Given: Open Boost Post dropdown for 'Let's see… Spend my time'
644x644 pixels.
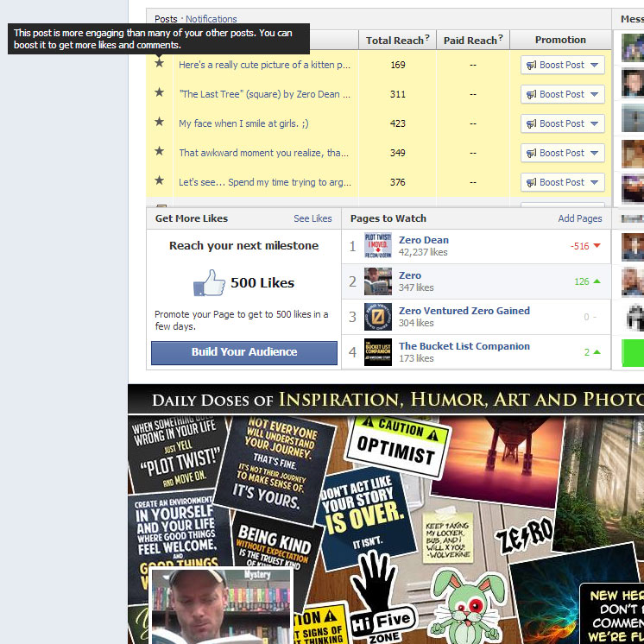Looking at the screenshot, I should tap(563, 182).
